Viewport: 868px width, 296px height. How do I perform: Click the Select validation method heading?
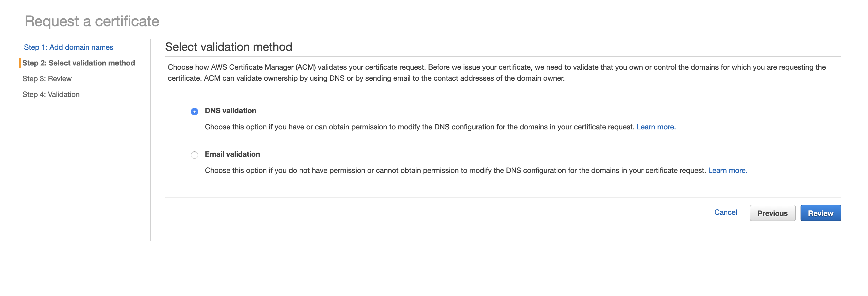coord(229,47)
